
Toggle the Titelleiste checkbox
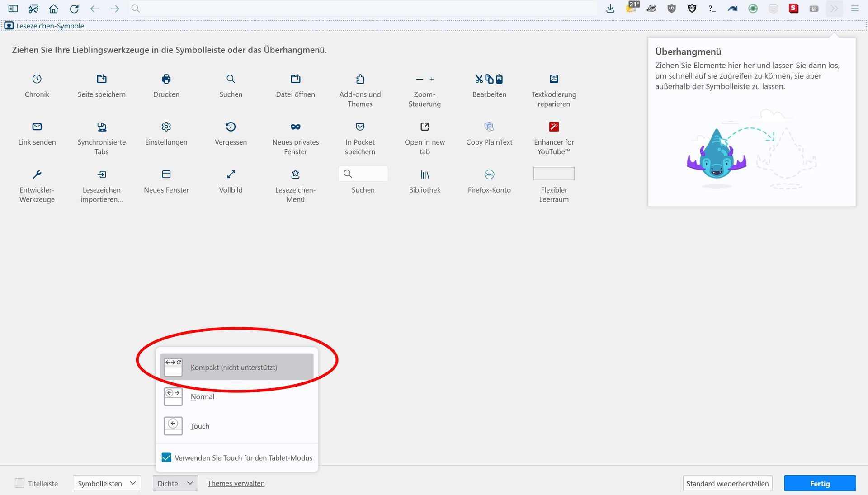(x=20, y=483)
